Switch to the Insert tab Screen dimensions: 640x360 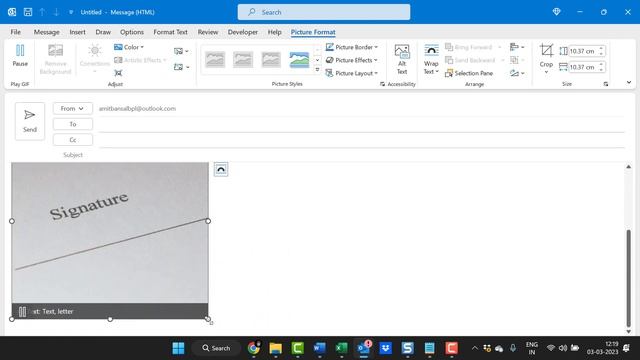(77, 32)
